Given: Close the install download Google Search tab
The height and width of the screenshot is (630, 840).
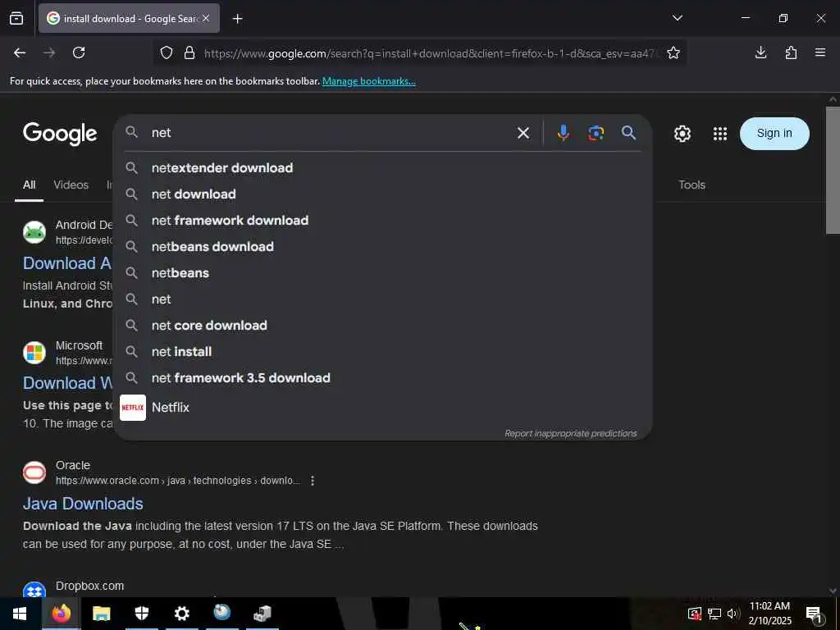Looking at the screenshot, I should point(206,18).
